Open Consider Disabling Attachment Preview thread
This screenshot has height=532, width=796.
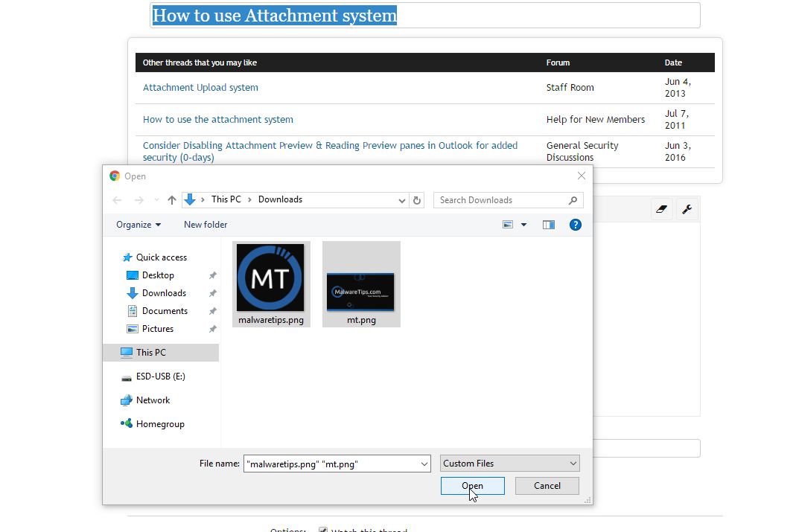click(330, 151)
